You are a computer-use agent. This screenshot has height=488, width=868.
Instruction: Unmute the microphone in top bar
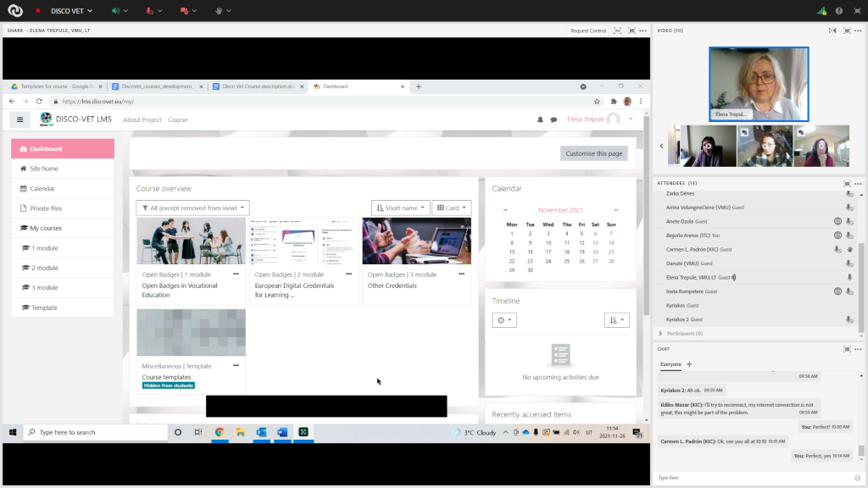150,11
